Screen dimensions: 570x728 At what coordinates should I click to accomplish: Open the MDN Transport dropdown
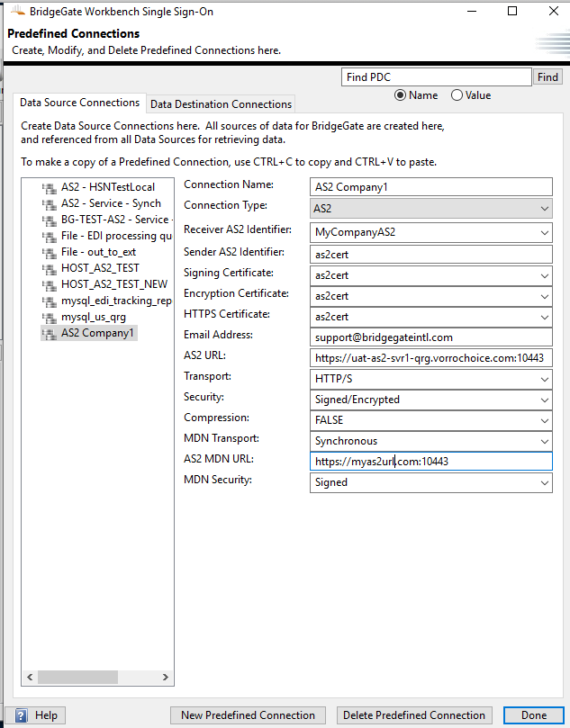431,441
